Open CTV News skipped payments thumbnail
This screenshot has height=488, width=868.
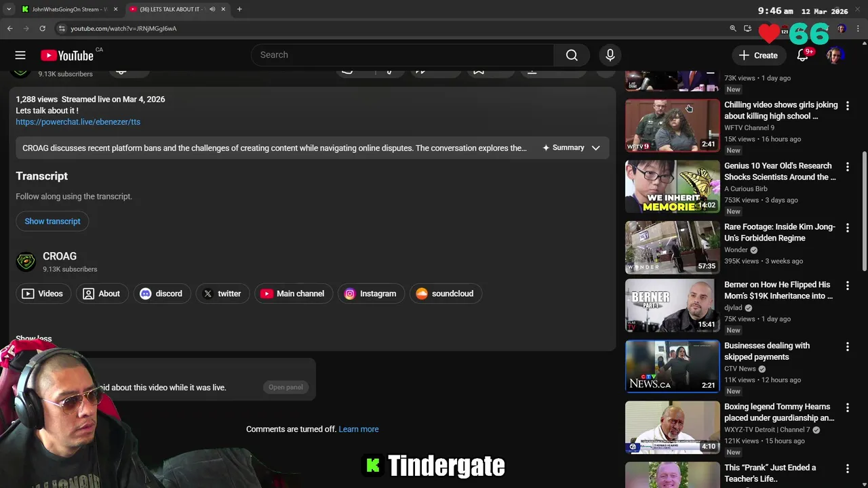672,366
